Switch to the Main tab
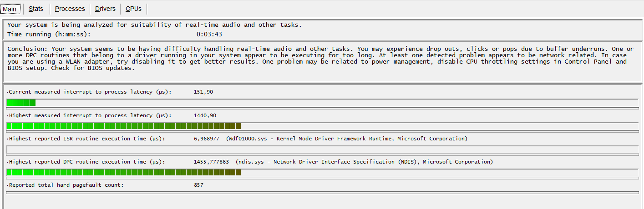Screen dimensions: 644x209 pyautogui.click(x=10, y=9)
